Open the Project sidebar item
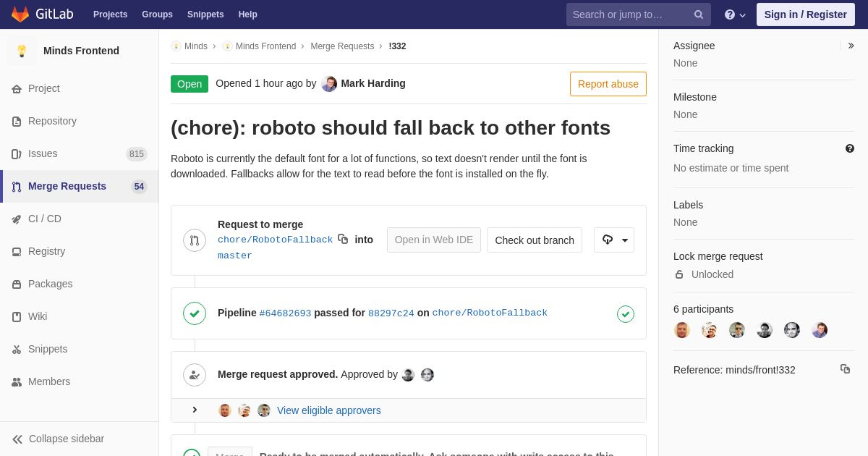868x456 pixels. pos(80,88)
